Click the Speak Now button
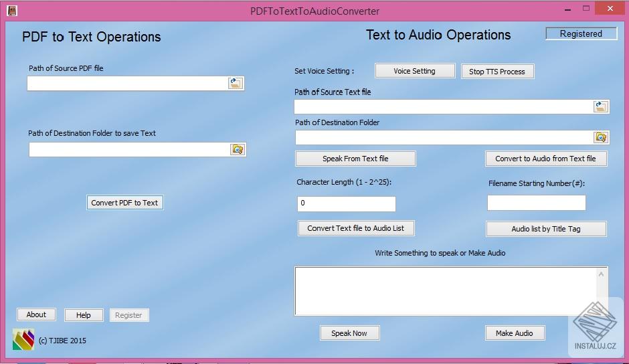629x364 pixels. [349, 333]
